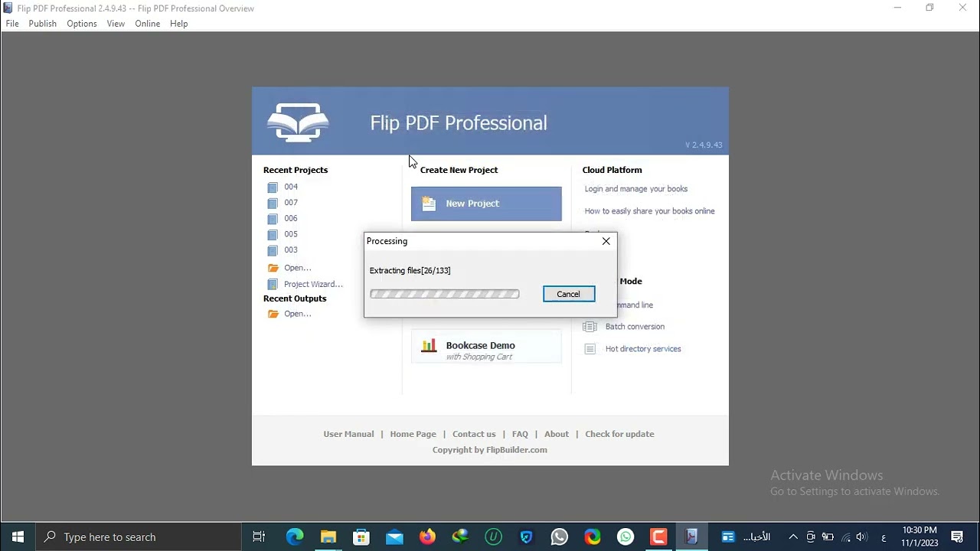
Task: Click Flip PDF Professional taskbar icon
Action: [691, 536]
